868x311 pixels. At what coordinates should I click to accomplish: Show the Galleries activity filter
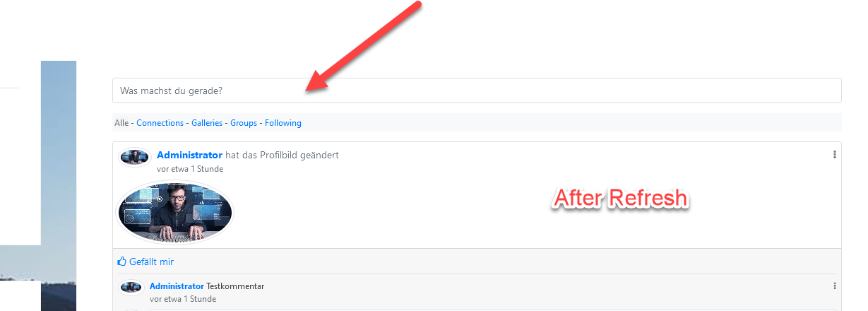(x=207, y=123)
